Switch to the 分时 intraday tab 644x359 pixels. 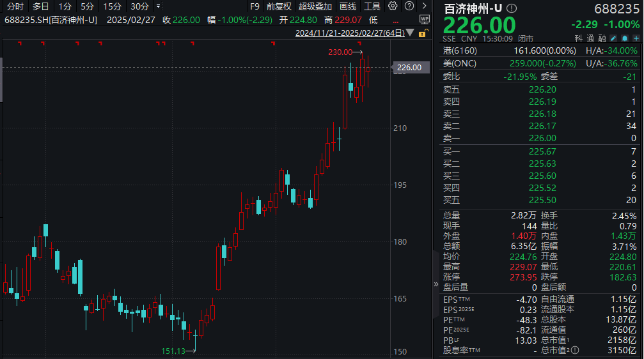click(15, 6)
